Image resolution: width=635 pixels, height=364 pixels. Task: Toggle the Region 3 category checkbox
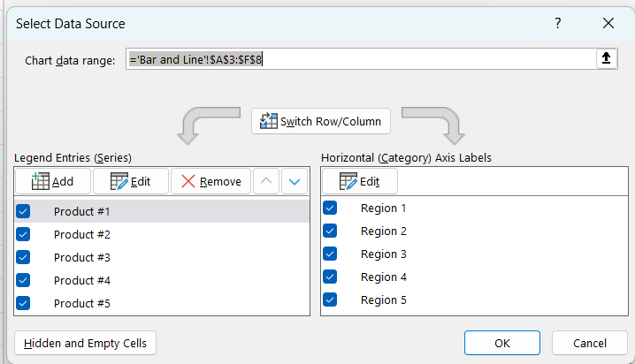tap(330, 254)
